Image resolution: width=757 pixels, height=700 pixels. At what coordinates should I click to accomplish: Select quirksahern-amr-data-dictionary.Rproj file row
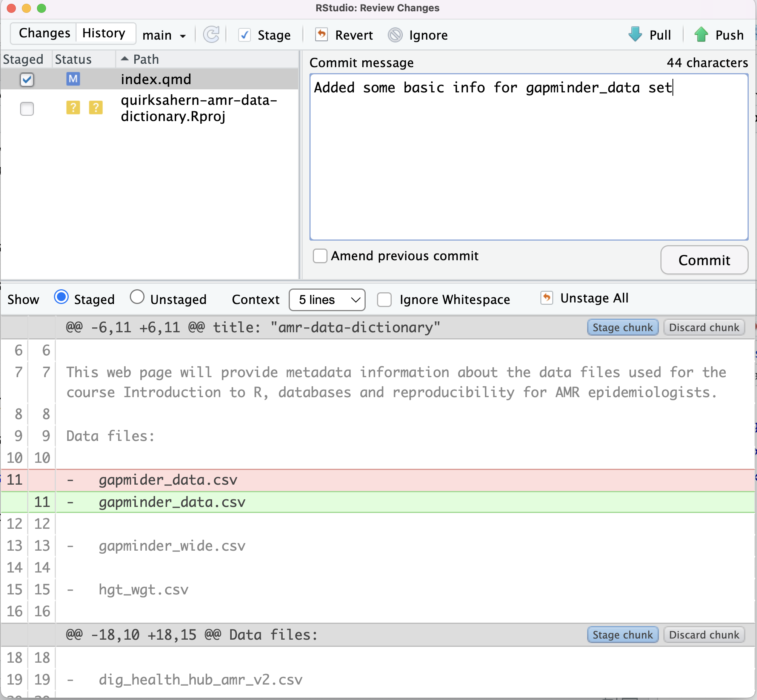[150, 108]
